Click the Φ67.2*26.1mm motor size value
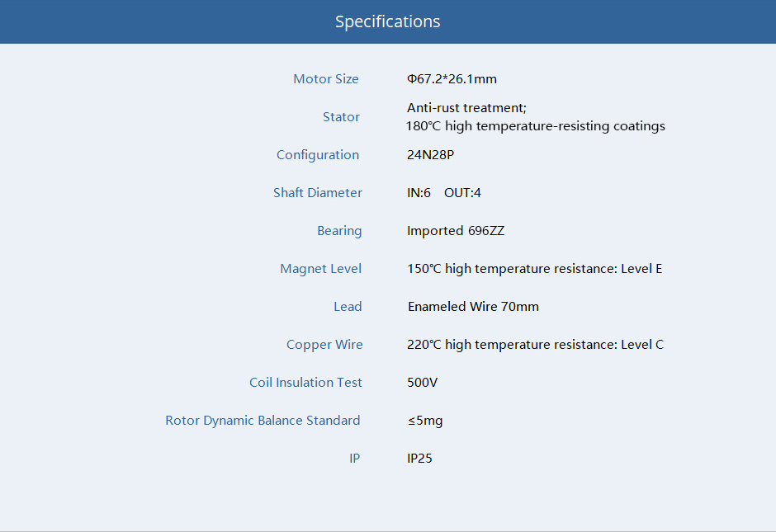Screen dimensions: 776x532 [452, 79]
